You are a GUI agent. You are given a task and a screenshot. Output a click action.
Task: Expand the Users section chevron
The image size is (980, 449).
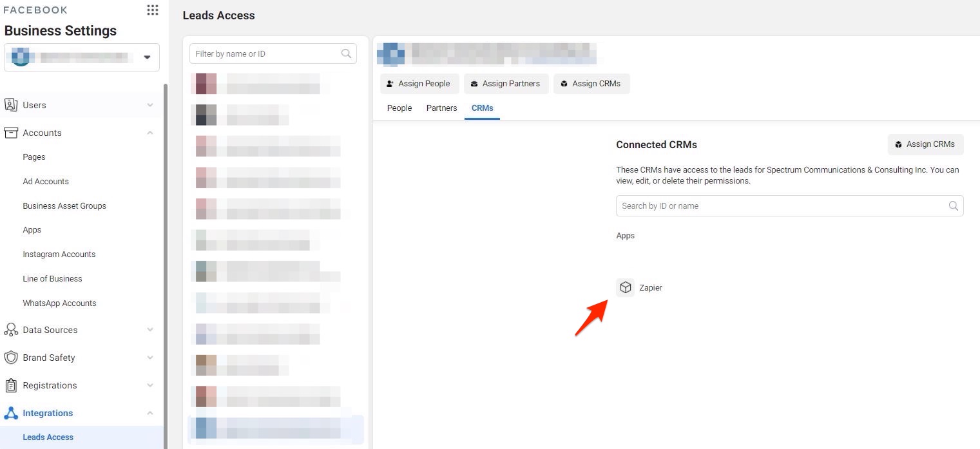tap(150, 105)
